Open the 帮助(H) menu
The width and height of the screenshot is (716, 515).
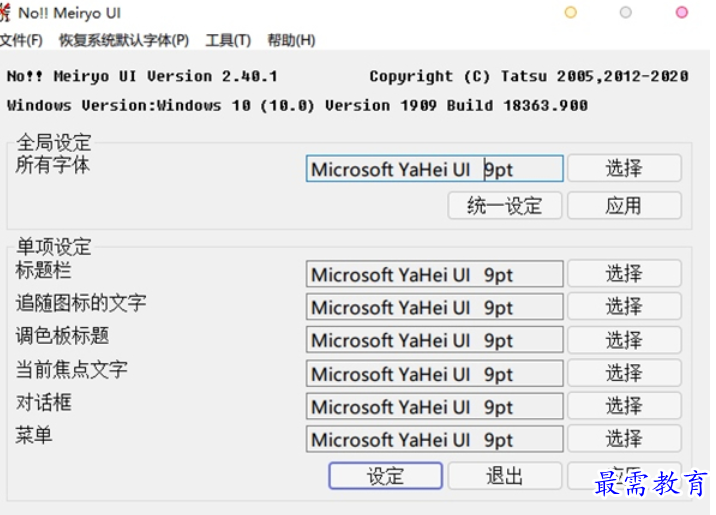291,40
